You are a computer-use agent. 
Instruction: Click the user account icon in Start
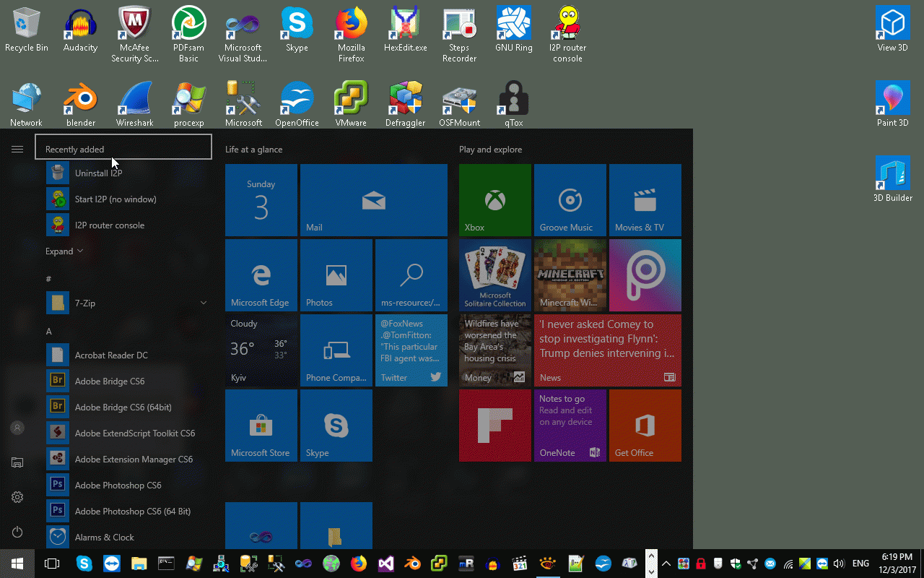(x=17, y=428)
